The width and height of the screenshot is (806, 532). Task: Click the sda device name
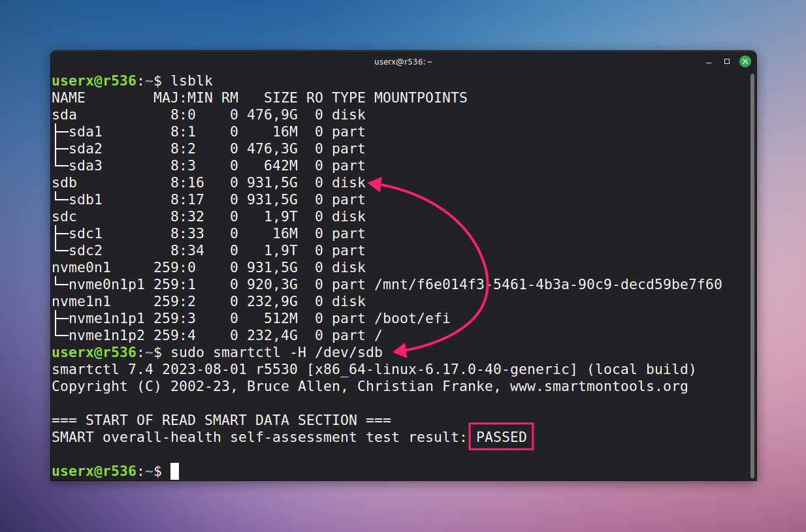64,115
